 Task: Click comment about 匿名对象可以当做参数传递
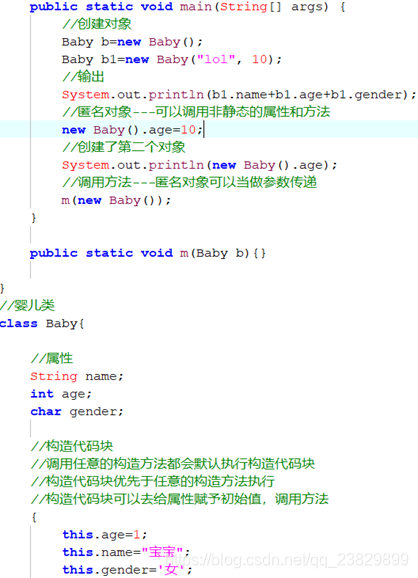[189, 182]
